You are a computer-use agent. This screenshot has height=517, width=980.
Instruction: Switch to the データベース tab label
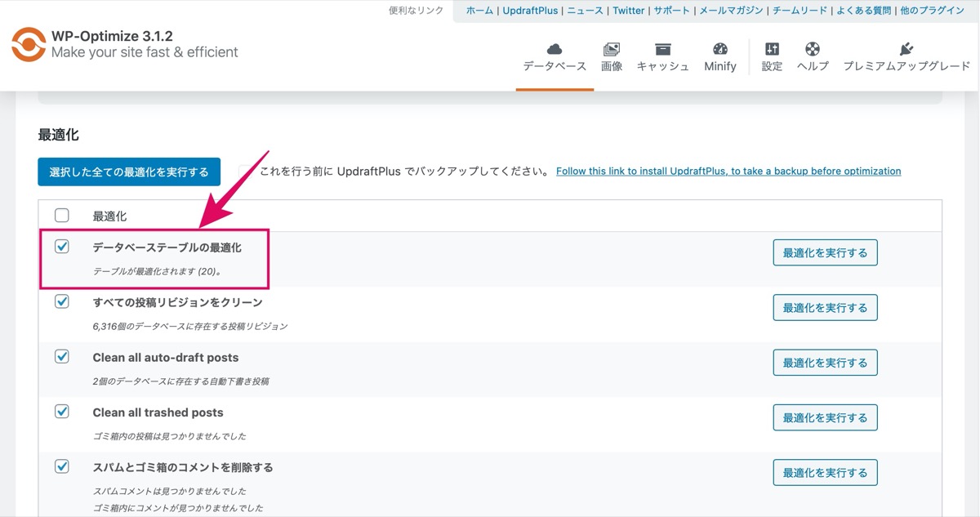(555, 66)
